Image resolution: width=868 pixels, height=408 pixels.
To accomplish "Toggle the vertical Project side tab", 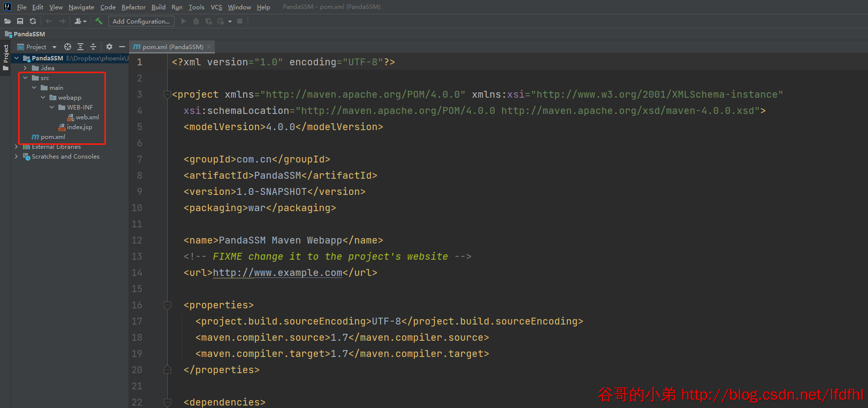I will click(x=5, y=57).
